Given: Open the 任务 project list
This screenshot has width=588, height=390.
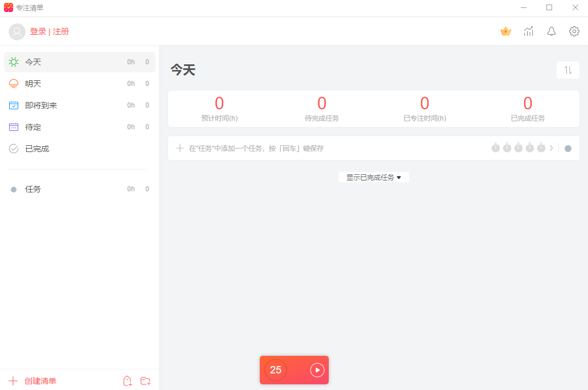Looking at the screenshot, I should [x=80, y=189].
